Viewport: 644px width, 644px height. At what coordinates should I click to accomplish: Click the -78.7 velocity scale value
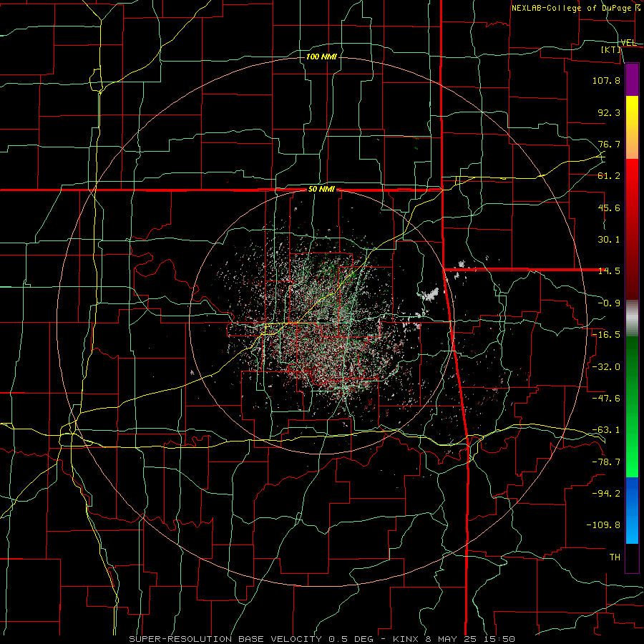(606, 462)
